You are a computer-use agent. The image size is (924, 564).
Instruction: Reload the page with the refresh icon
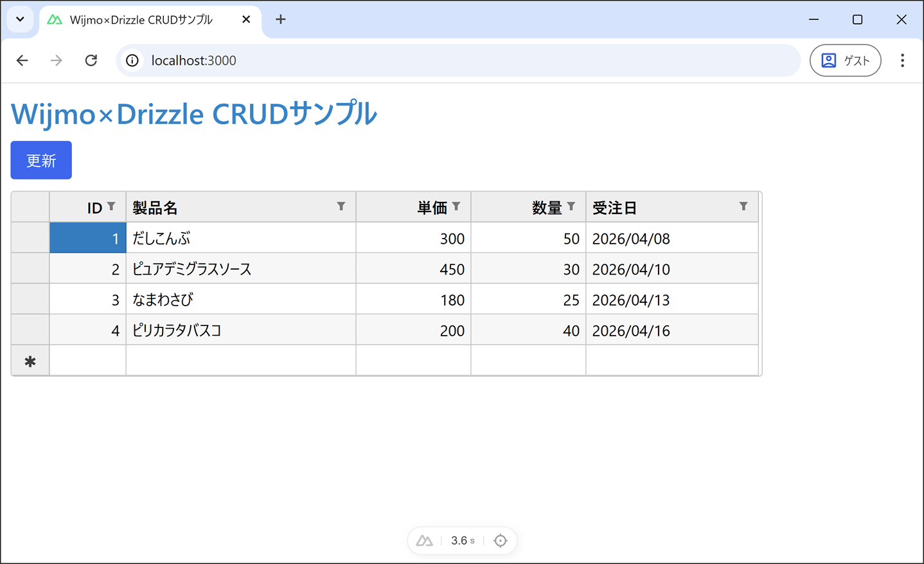point(91,60)
